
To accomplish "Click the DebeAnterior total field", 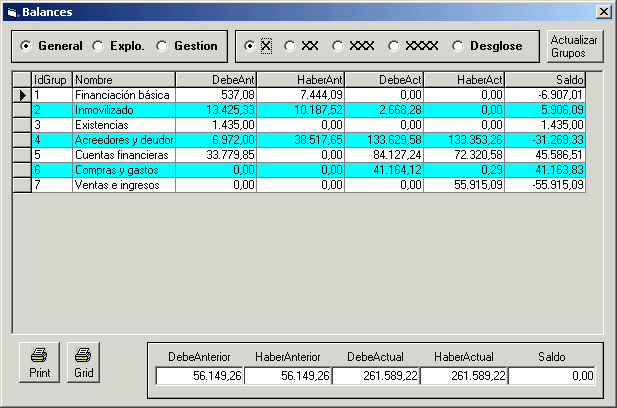I will 200,376.
